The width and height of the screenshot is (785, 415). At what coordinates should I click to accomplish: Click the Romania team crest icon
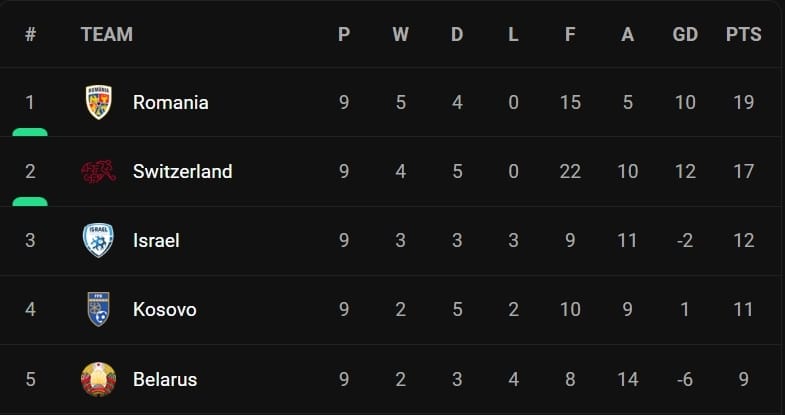(x=98, y=102)
